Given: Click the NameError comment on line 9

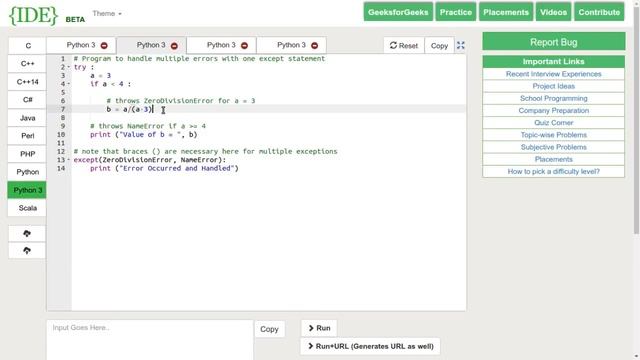Looking at the screenshot, I should 148,126.
